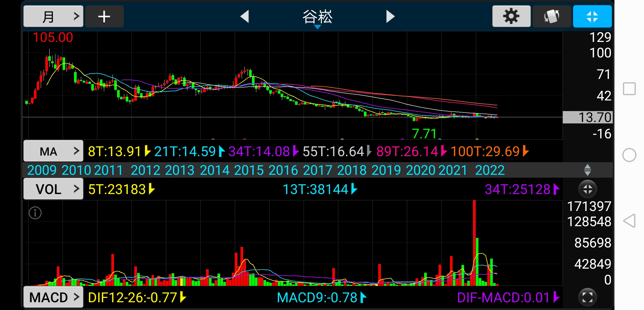This screenshot has width=644, height=310.
Task: Click the blue collapse fullscreen button
Action: (592, 16)
